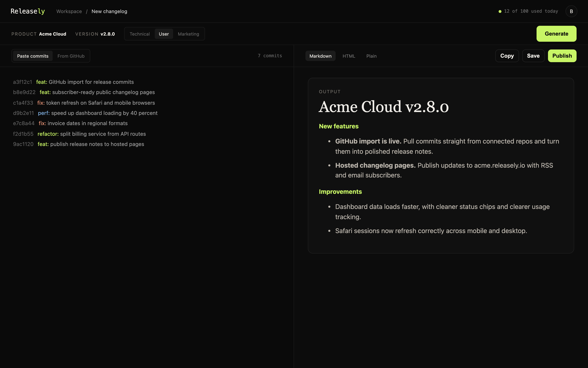The height and width of the screenshot is (368, 588).
Task: Click the Acme Cloud v2.8.0 output heading
Action: click(384, 107)
